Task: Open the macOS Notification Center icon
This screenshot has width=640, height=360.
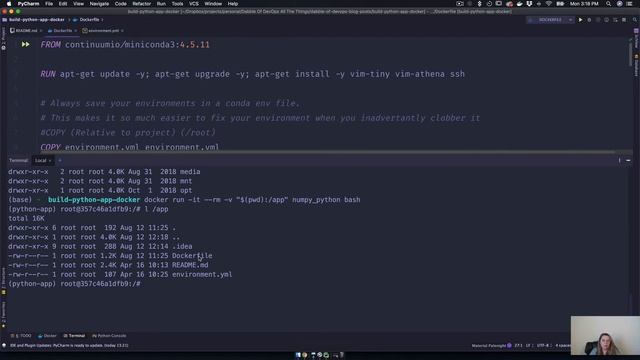Action: (629, 4)
